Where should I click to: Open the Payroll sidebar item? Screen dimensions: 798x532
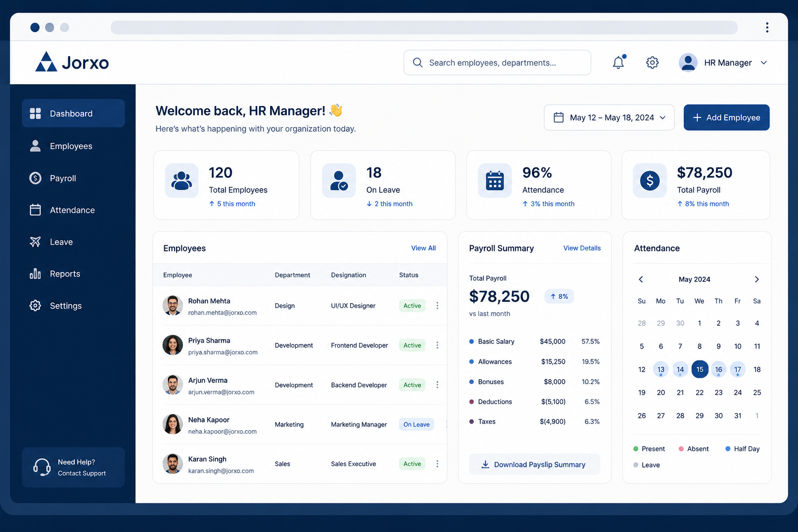point(73,178)
